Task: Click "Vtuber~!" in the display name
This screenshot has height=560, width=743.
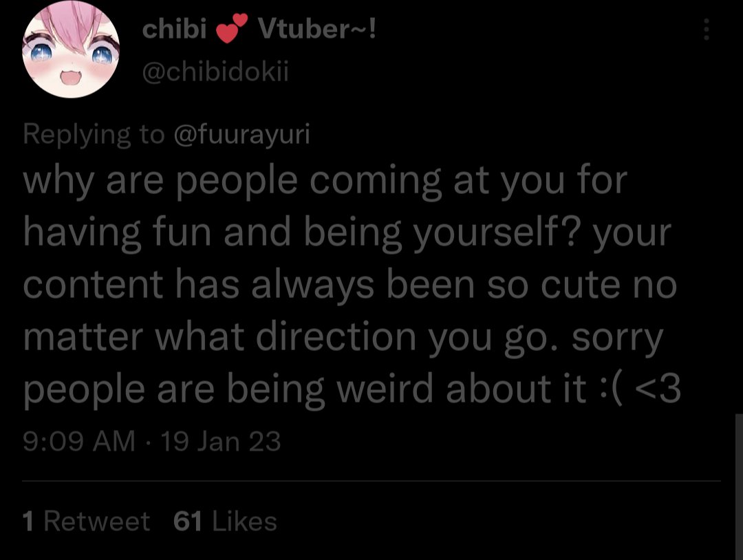Action: pyautogui.click(x=316, y=30)
